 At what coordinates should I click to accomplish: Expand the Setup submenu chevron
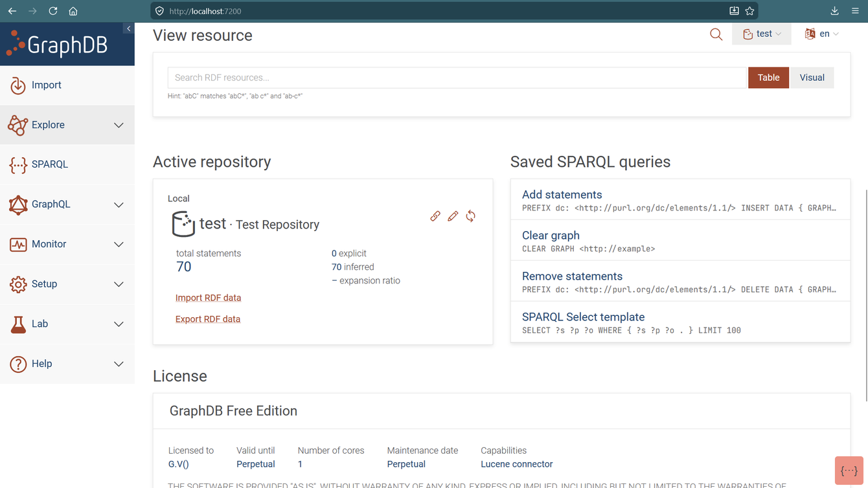click(x=119, y=284)
